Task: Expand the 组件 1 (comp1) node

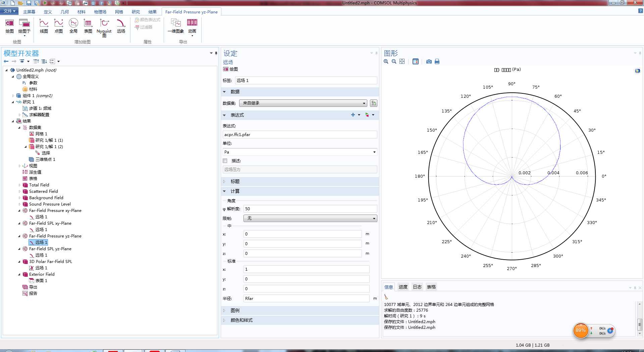Action: tap(13, 96)
